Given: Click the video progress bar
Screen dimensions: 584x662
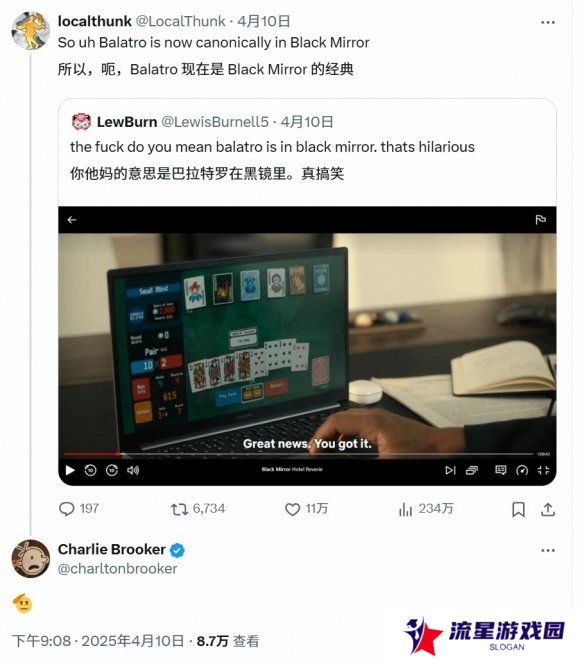Looking at the screenshot, I should click(298, 454).
